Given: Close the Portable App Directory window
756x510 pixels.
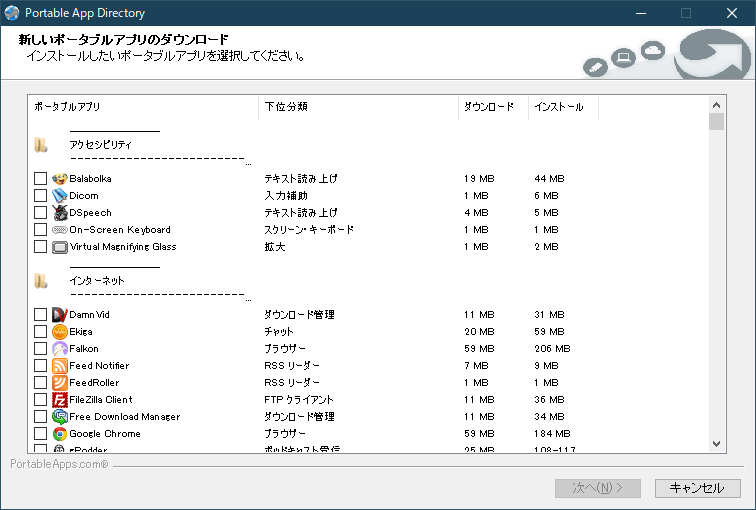Looking at the screenshot, I should [732, 13].
